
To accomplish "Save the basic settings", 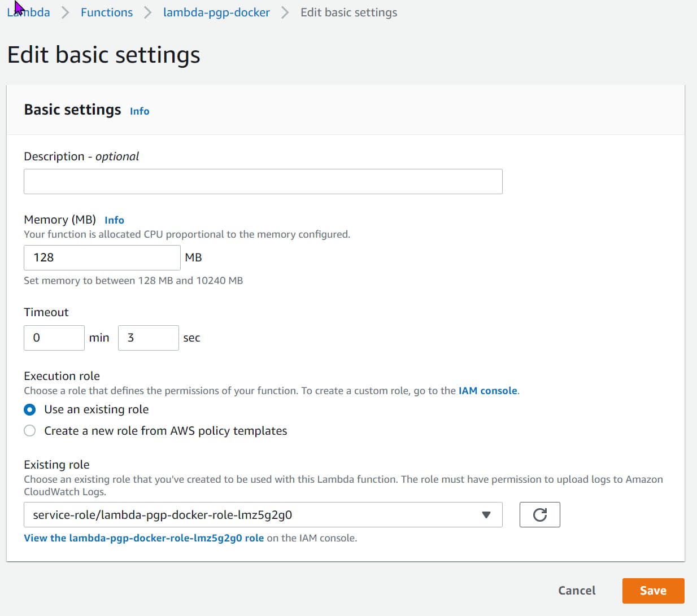I will [653, 591].
